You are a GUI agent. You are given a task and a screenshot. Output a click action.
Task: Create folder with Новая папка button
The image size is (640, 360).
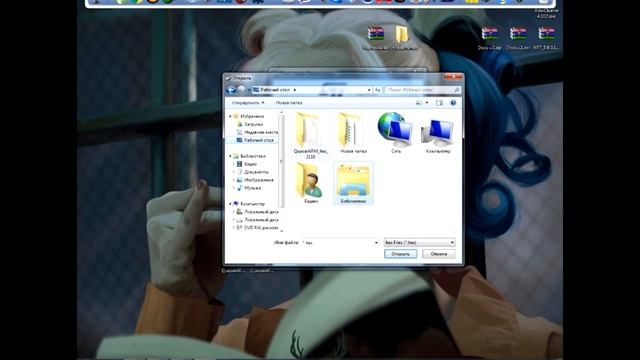coord(289,103)
